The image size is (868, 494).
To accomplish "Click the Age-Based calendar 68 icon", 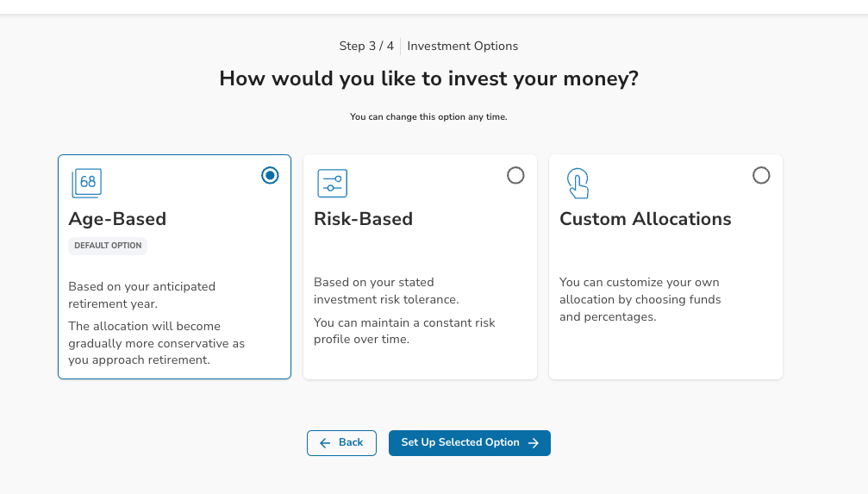I will click(86, 184).
